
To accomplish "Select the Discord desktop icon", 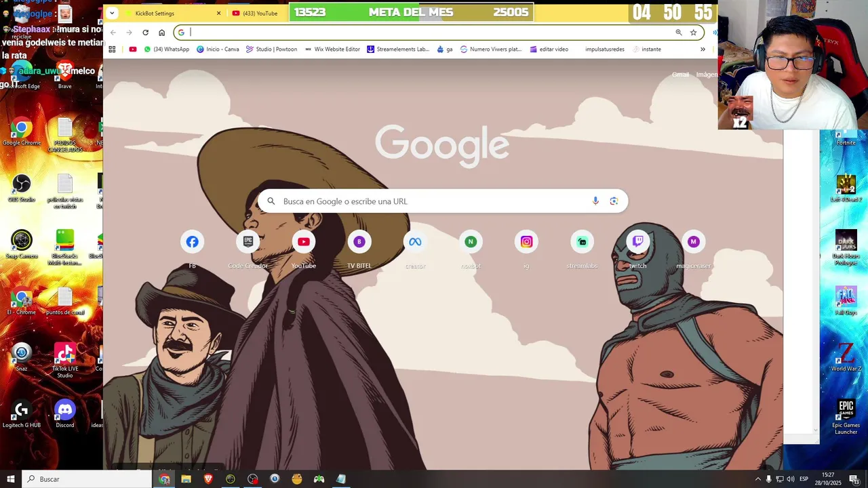I will coord(65,415).
